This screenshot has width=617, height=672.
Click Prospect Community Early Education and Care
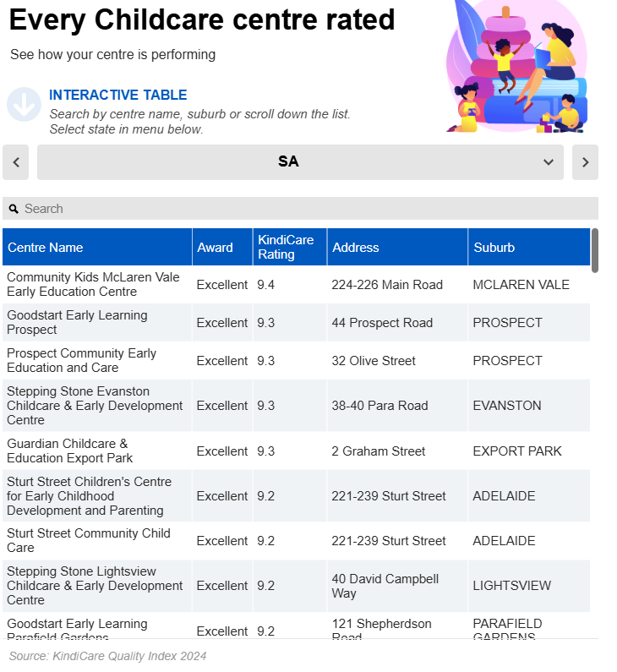click(x=81, y=360)
